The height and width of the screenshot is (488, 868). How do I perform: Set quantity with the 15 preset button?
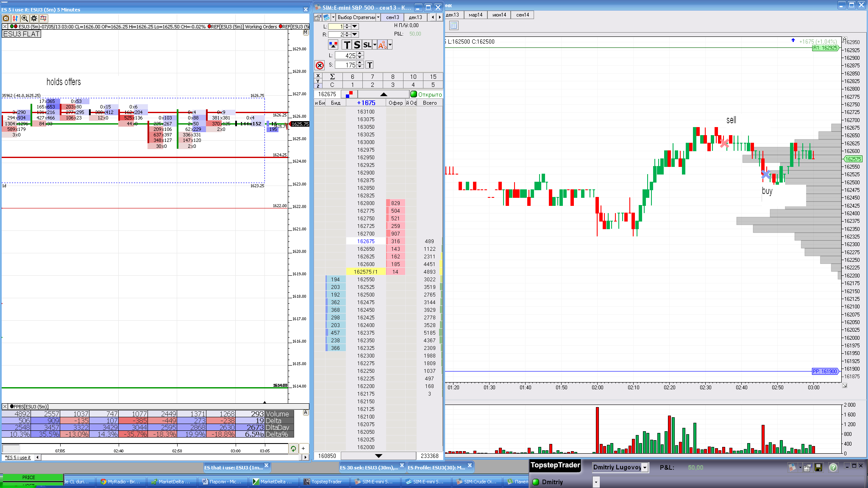click(x=433, y=77)
